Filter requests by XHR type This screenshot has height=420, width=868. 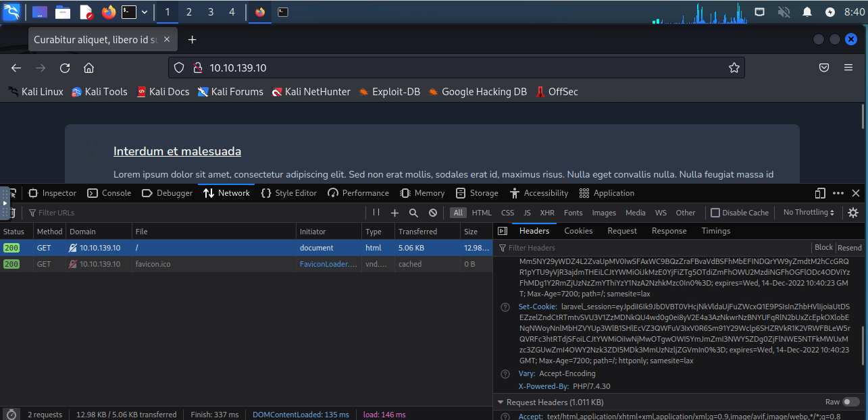click(x=547, y=213)
